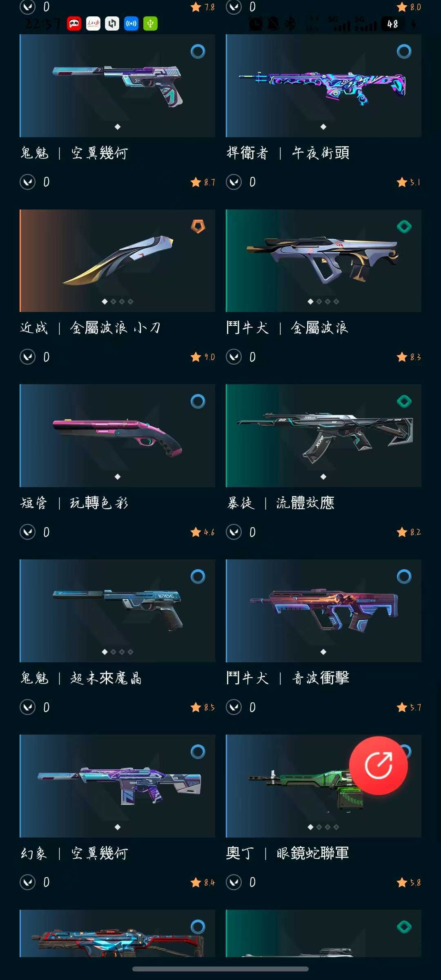Tap orange tier icon on 金屬波浪 小刀
Screen dimensions: 441x980
tap(198, 226)
